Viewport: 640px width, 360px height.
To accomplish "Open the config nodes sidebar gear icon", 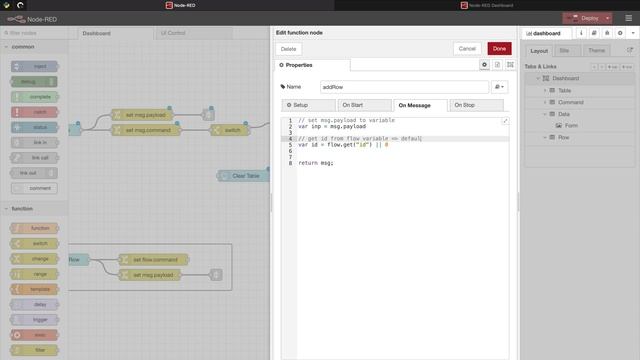I will (620, 33).
